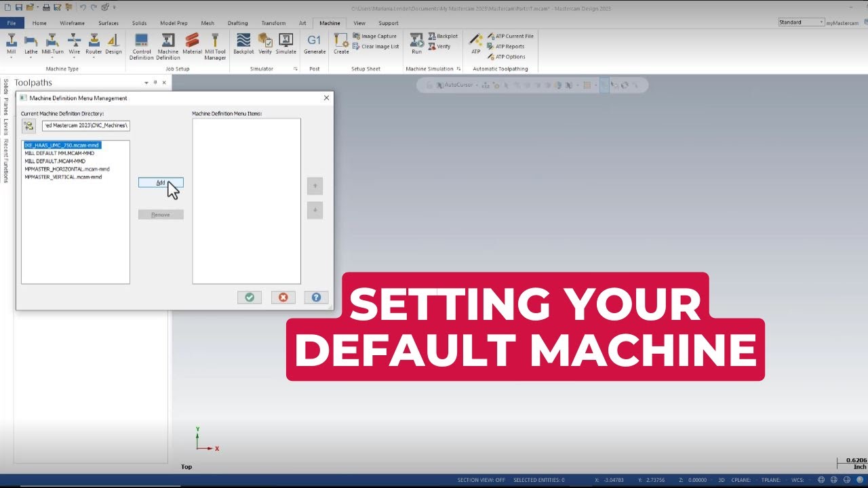This screenshot has width=868, height=488.
Task: Pick the Router machine type icon
Action: [x=94, y=43]
